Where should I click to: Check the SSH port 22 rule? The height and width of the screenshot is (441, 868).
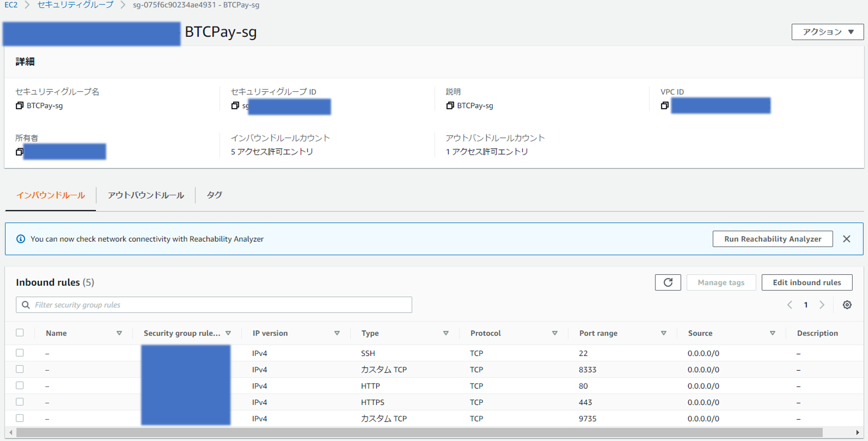click(x=20, y=353)
